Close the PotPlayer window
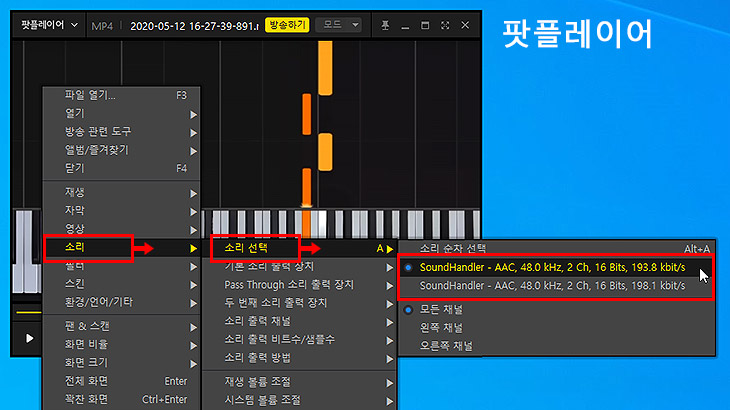The width and height of the screenshot is (730, 410). (x=465, y=26)
